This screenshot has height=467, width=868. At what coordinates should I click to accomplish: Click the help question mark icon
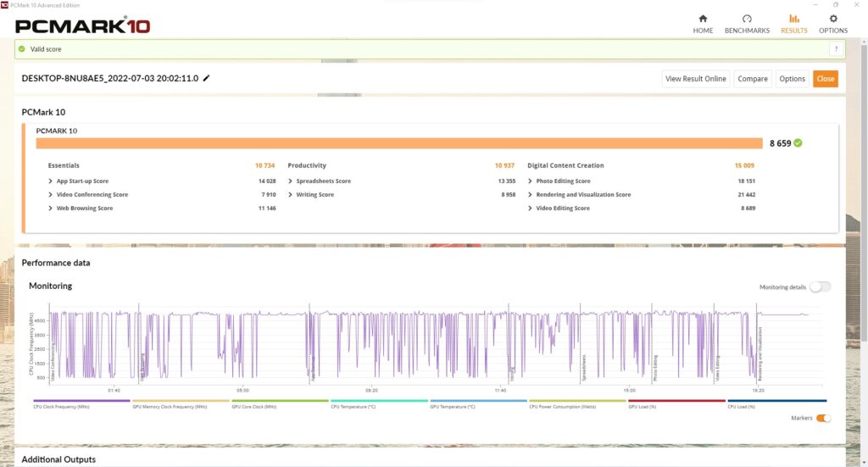pyautogui.click(x=834, y=49)
